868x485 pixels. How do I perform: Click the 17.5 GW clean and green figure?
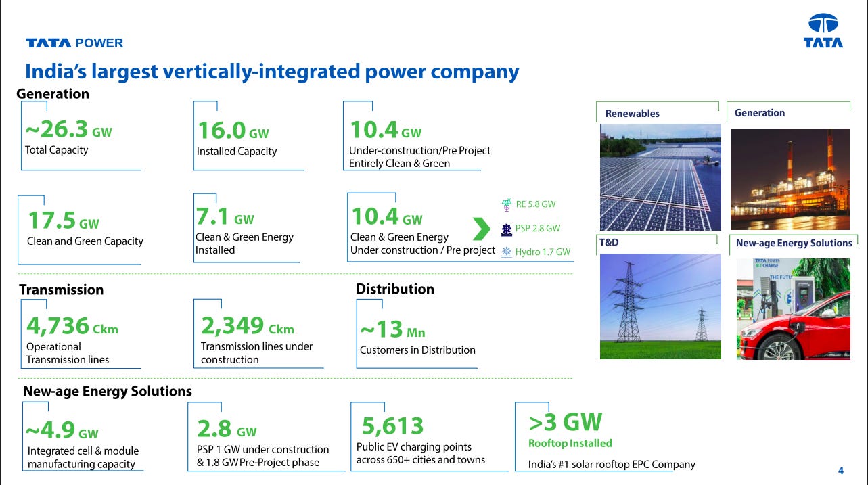point(63,221)
